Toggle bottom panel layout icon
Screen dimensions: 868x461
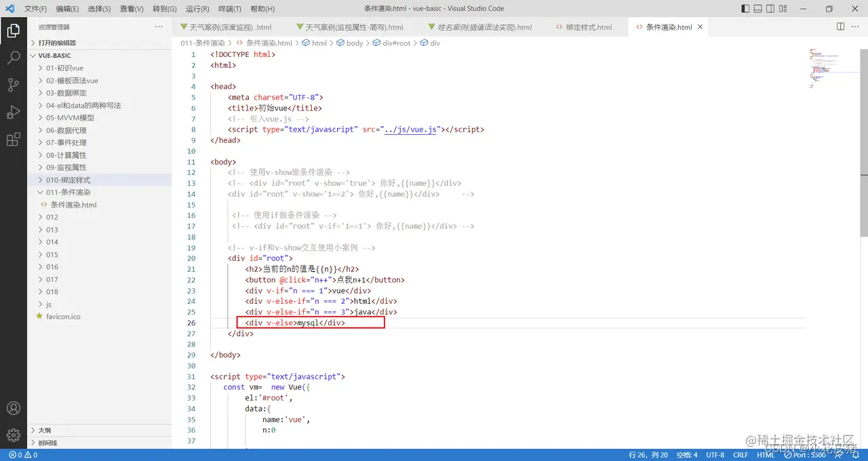[x=759, y=9]
